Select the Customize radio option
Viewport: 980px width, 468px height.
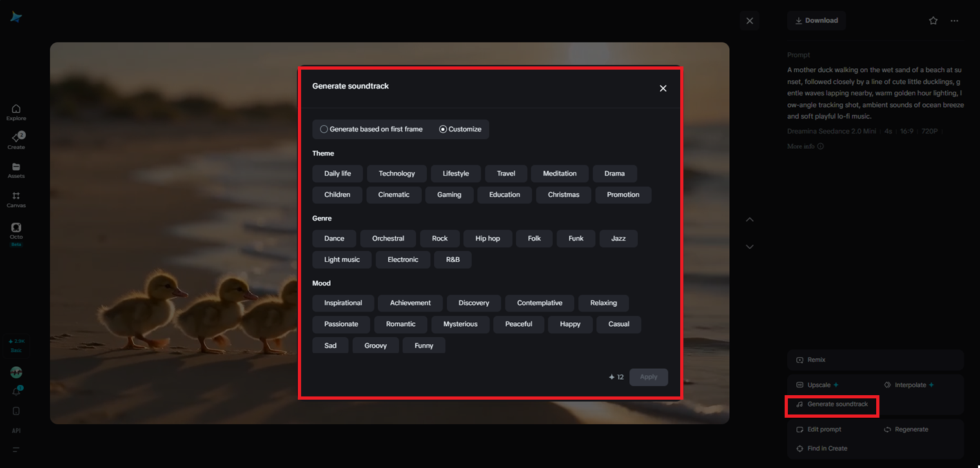pyautogui.click(x=460, y=129)
